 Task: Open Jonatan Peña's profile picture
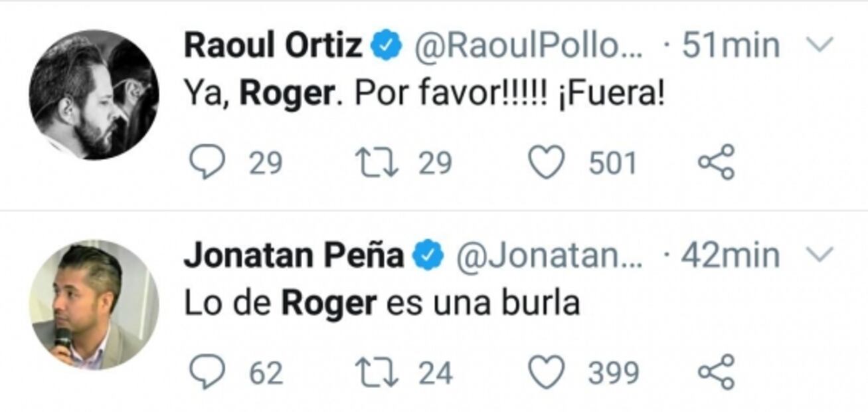click(94, 304)
